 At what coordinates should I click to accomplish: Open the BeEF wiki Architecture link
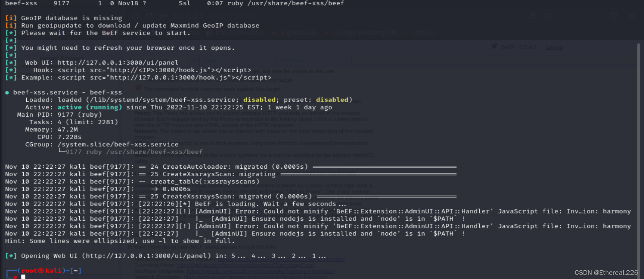[x=281, y=259]
